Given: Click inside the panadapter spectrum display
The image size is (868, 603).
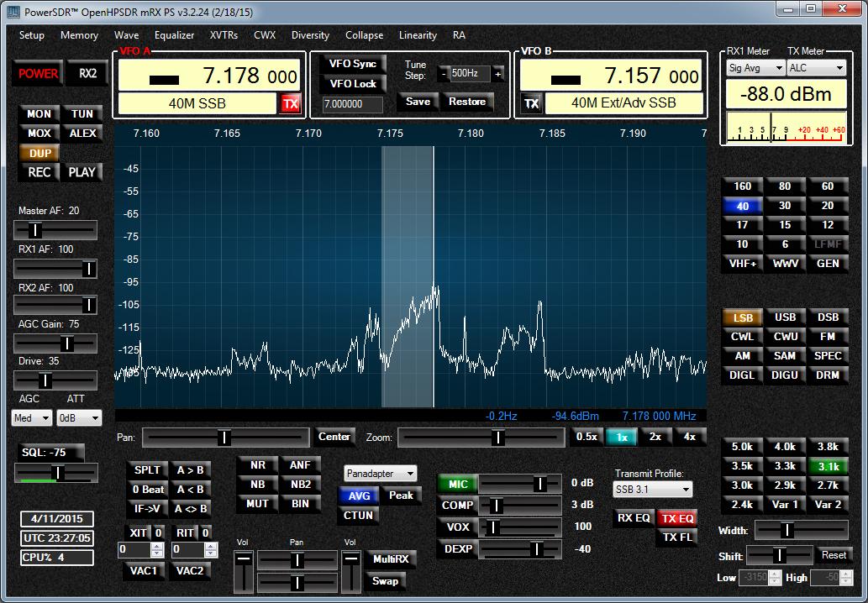Looking at the screenshot, I should [x=410, y=276].
